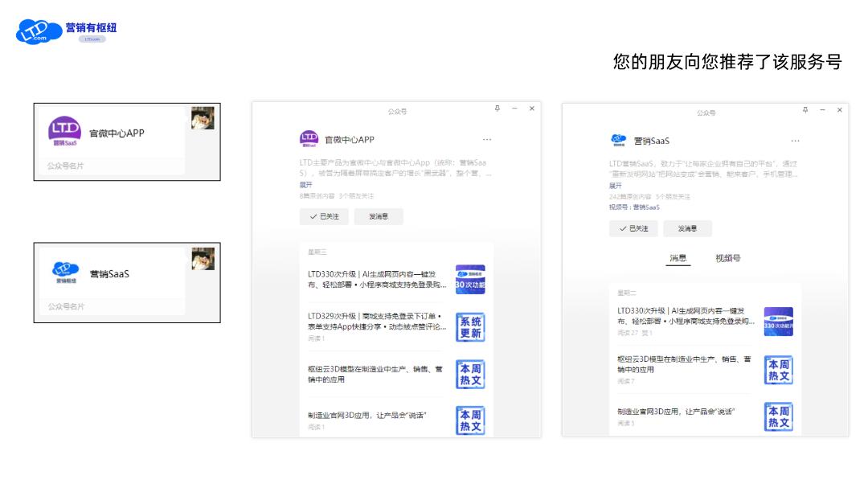Image resolution: width=868 pixels, height=488 pixels.
Task: Minimize the 营销SaaS window
Action: 823,110
